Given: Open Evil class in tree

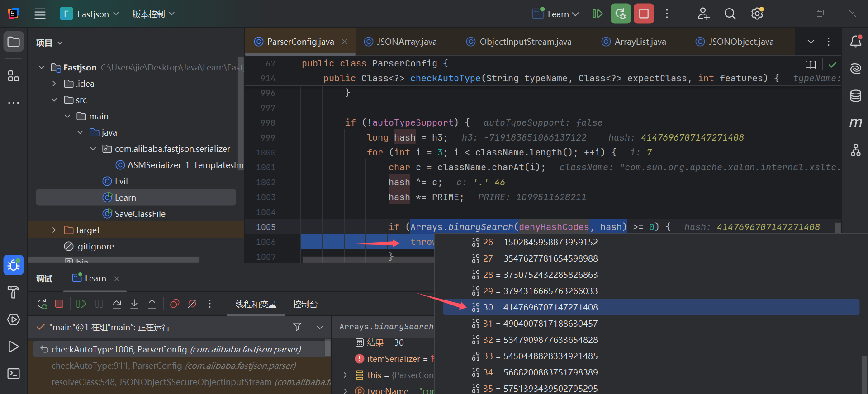Looking at the screenshot, I should [x=121, y=181].
